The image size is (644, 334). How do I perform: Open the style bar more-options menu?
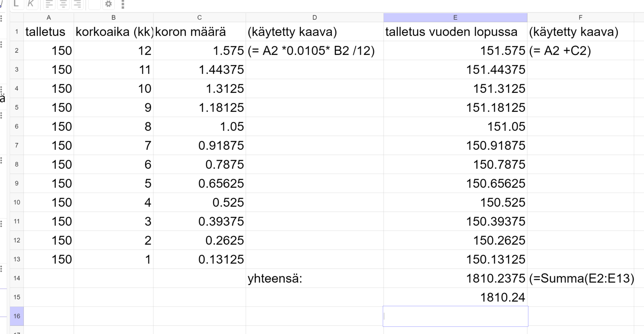coord(123,4)
